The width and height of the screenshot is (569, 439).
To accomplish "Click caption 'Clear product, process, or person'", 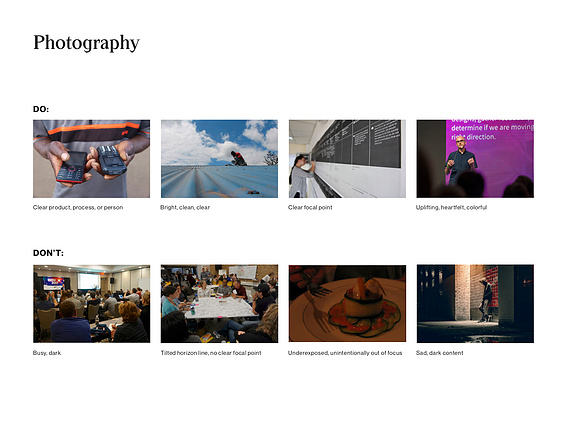I will (78, 208).
